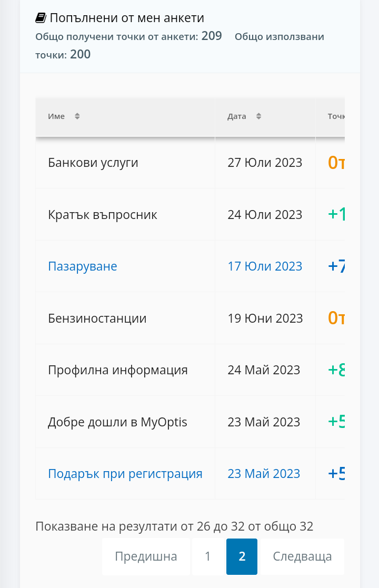Sort table by the Дата column header
Screen dimensions: 379x588
point(237,116)
